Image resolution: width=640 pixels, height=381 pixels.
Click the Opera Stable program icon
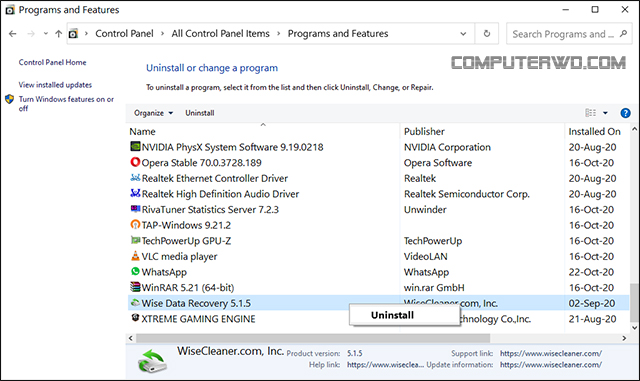(135, 162)
